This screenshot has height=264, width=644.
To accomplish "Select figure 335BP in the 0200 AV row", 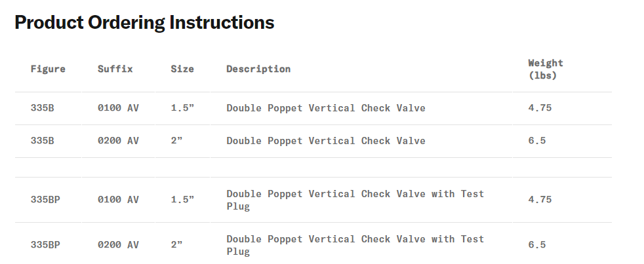I will point(45,245).
